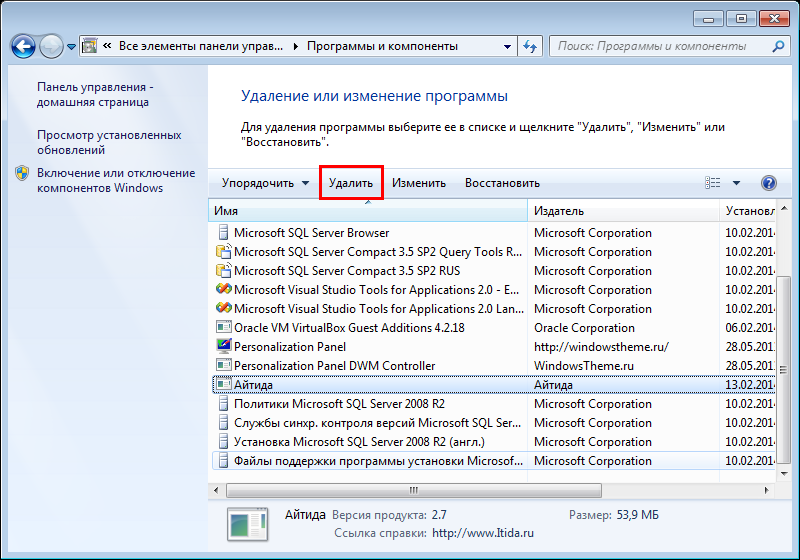The width and height of the screenshot is (800, 560).
Task: Click the horizontal scrollbar thumb
Action: click(x=414, y=490)
